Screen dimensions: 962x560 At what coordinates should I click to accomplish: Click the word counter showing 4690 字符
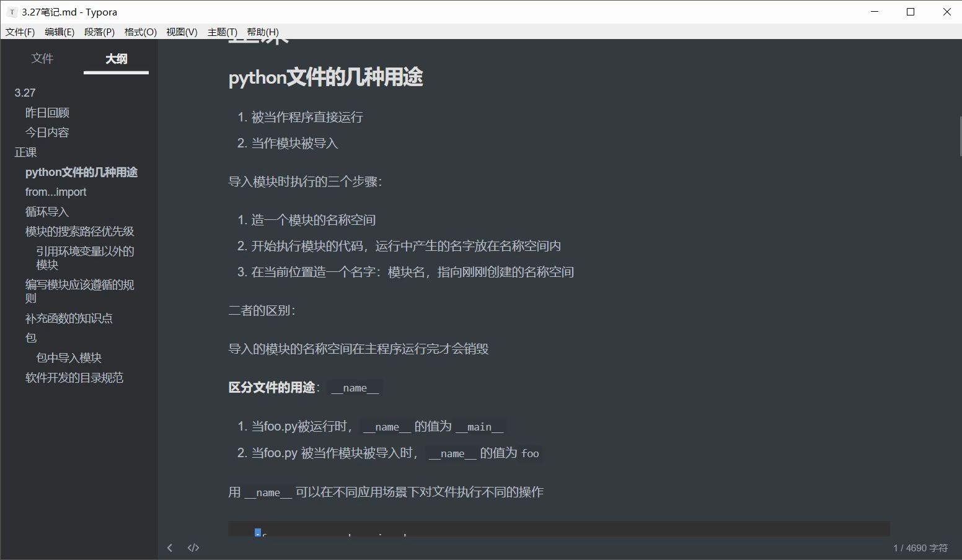pos(920,548)
